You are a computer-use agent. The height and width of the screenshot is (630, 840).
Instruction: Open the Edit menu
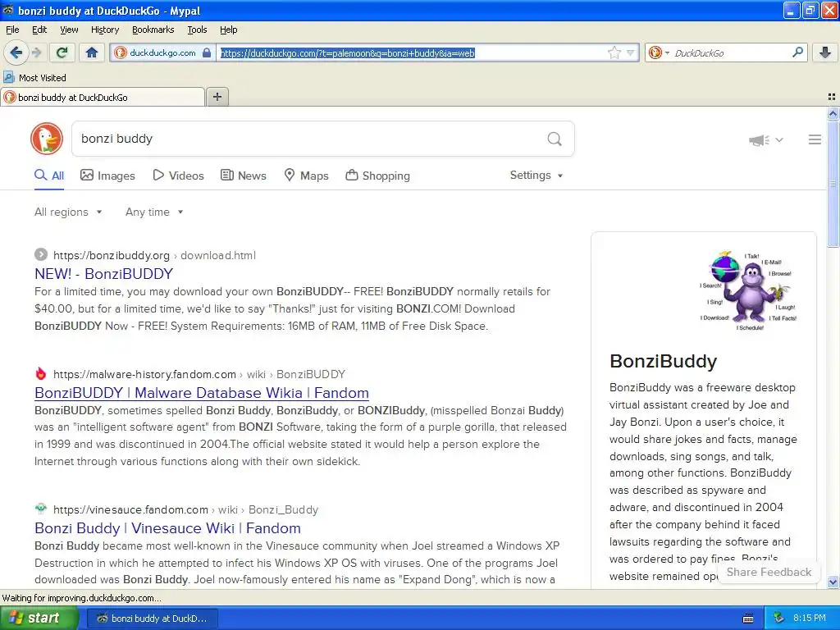click(x=39, y=30)
